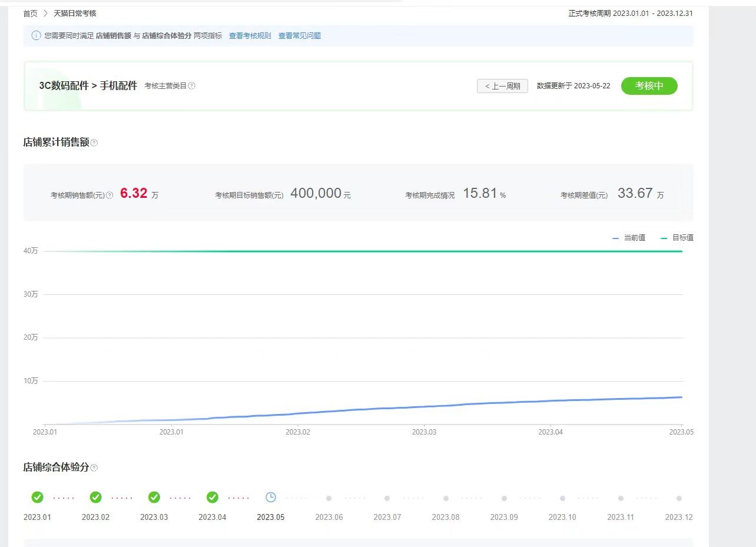Image resolution: width=756 pixels, height=547 pixels.
Task: Select the 2023.12 timeline dot
Action: pos(679,498)
